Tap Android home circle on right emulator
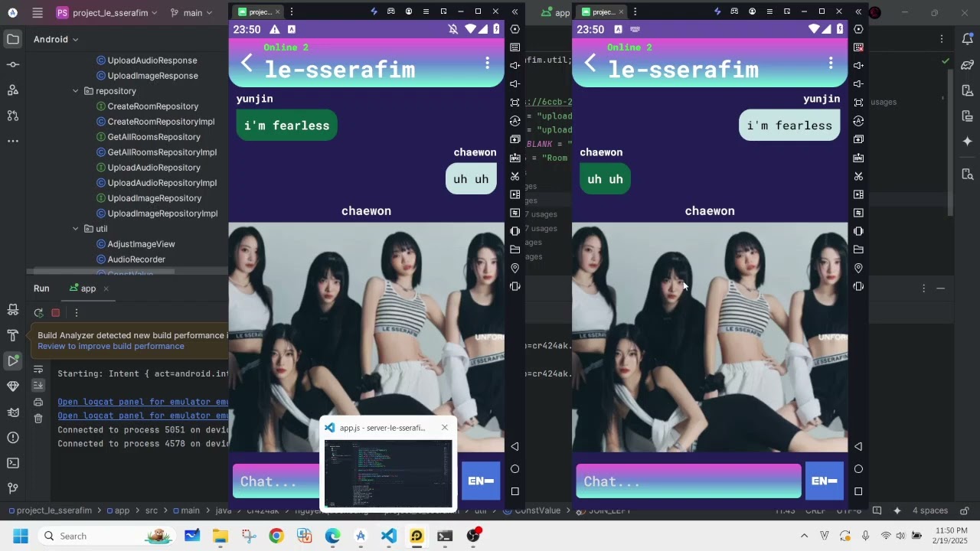 (858, 469)
